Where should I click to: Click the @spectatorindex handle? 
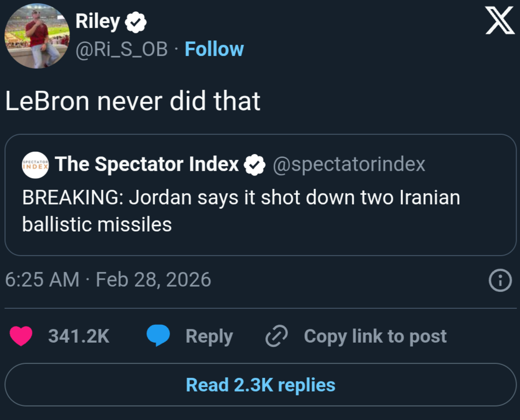[349, 164]
